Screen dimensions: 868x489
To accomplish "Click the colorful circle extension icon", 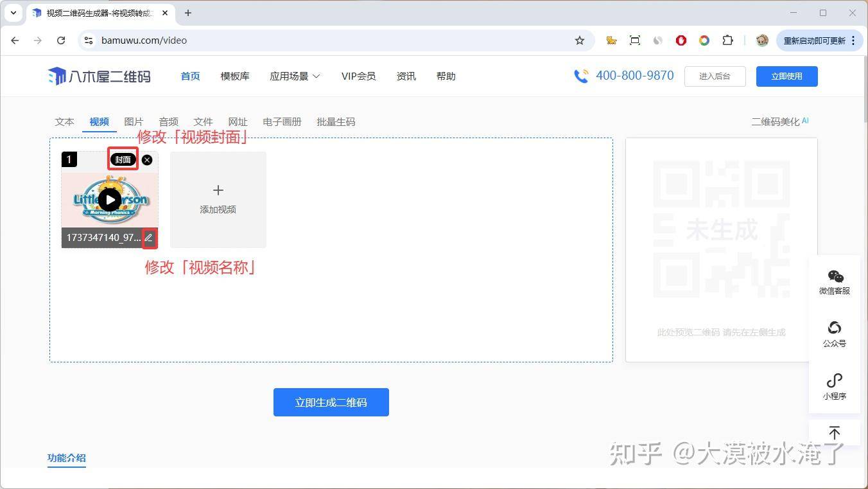I will point(704,40).
